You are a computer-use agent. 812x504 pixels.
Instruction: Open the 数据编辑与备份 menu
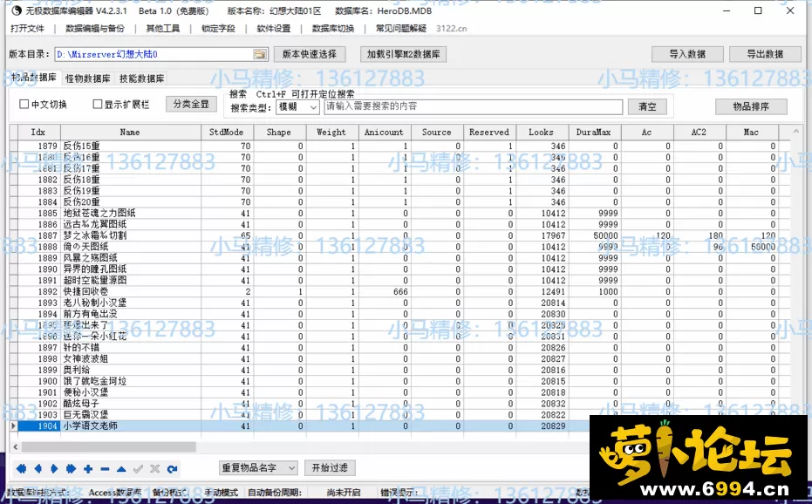[95, 29]
